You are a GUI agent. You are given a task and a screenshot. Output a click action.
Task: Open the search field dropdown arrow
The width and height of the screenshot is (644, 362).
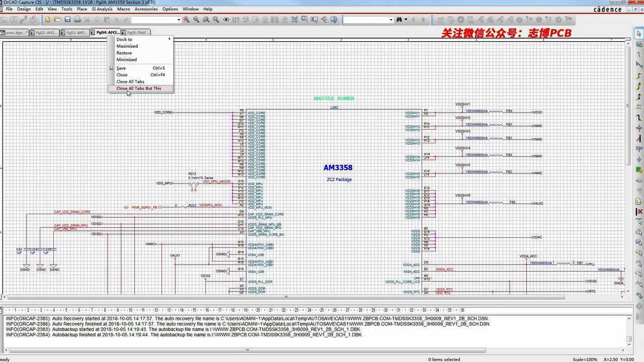pos(391,20)
